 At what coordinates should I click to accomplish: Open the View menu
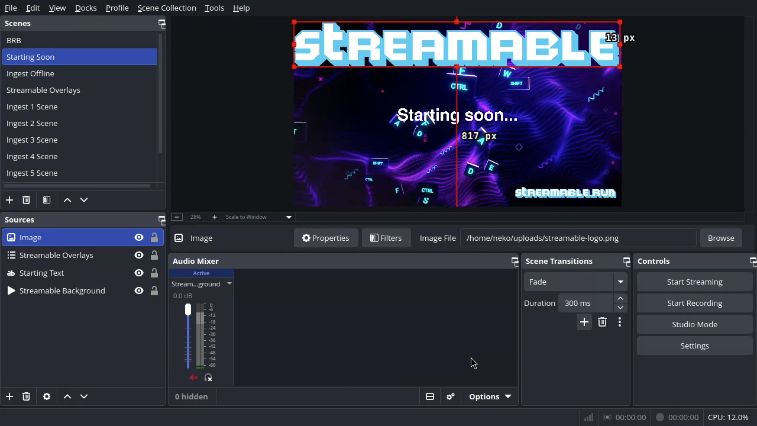pyautogui.click(x=57, y=8)
